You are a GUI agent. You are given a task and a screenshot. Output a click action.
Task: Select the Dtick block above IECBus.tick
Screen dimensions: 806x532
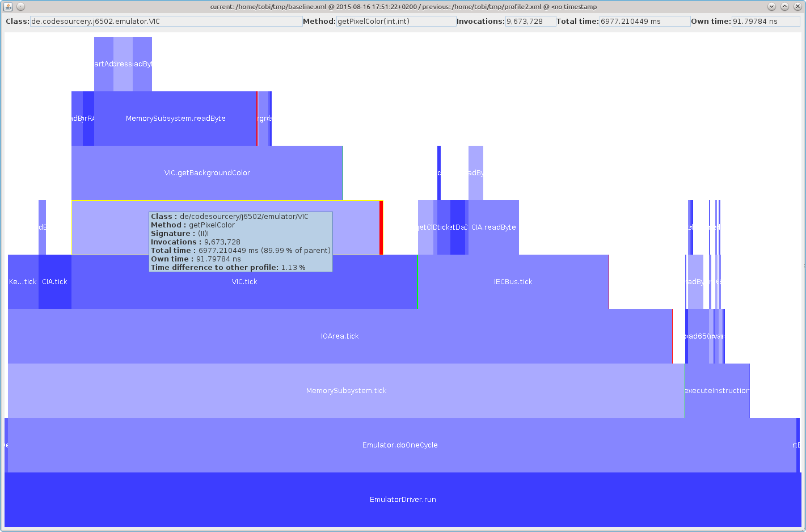[x=444, y=227]
